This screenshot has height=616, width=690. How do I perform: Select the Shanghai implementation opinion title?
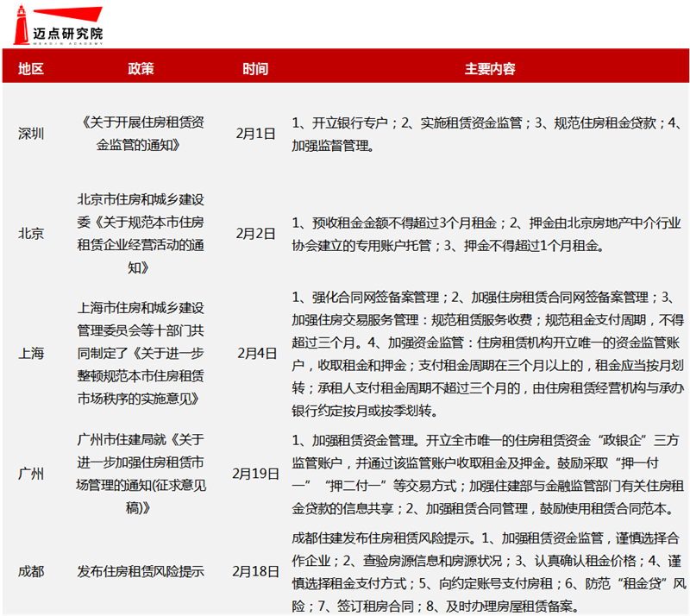coord(142,353)
